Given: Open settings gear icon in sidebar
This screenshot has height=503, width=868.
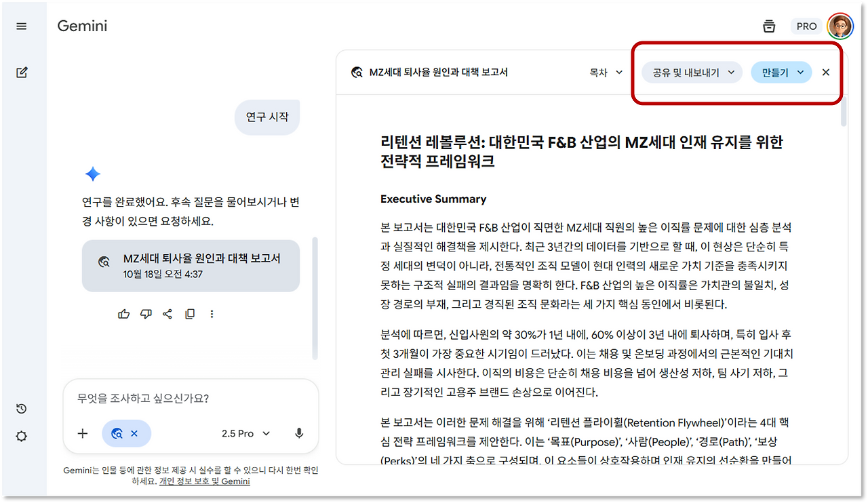Looking at the screenshot, I should coord(22,437).
